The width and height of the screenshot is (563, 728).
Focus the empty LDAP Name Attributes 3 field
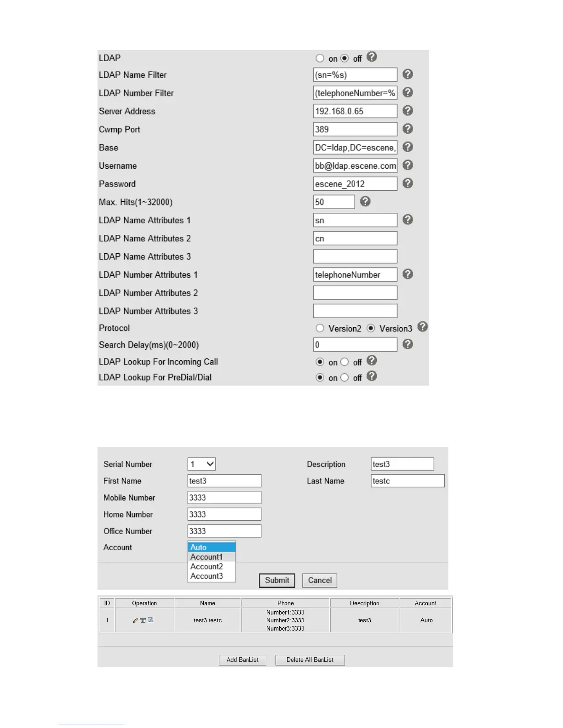[355, 256]
